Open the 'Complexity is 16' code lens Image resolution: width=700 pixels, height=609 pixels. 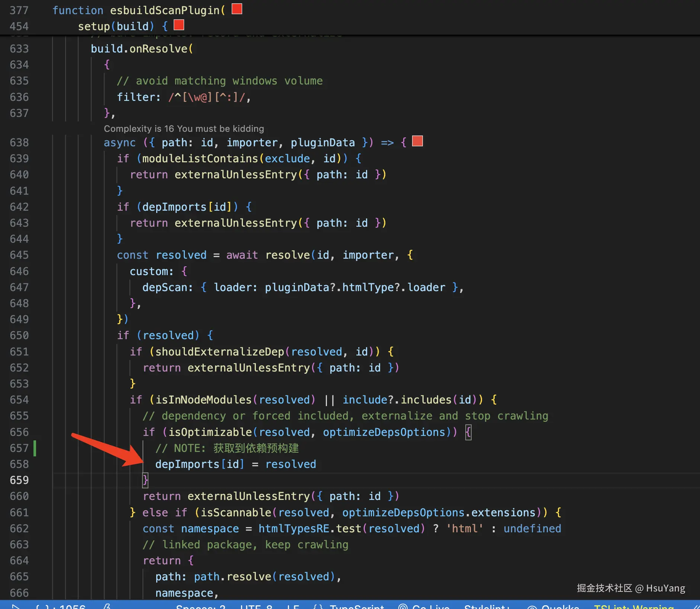(184, 129)
